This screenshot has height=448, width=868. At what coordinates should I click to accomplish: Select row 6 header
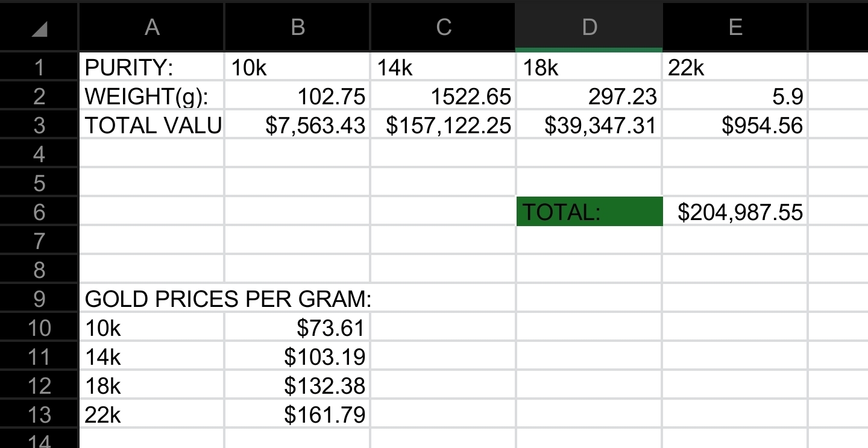[39, 212]
